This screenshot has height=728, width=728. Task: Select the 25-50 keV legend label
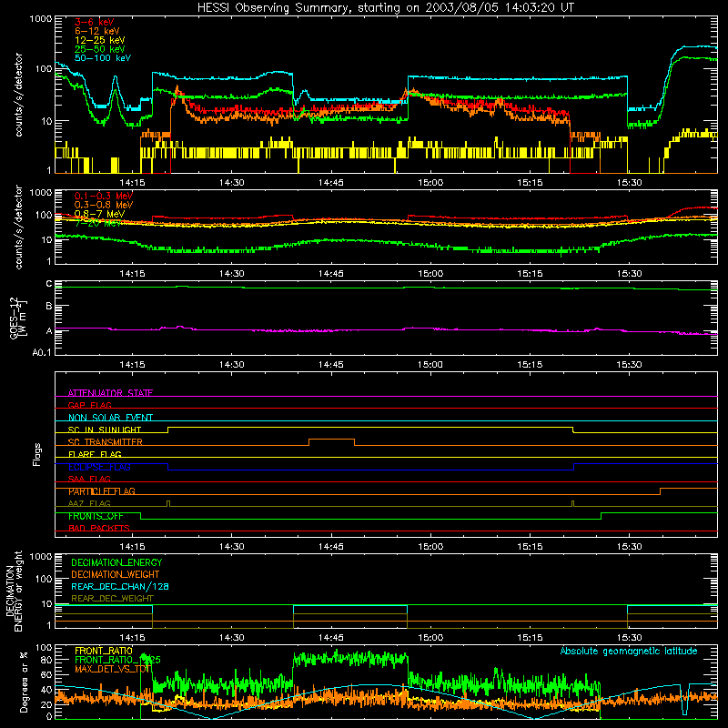[x=100, y=49]
